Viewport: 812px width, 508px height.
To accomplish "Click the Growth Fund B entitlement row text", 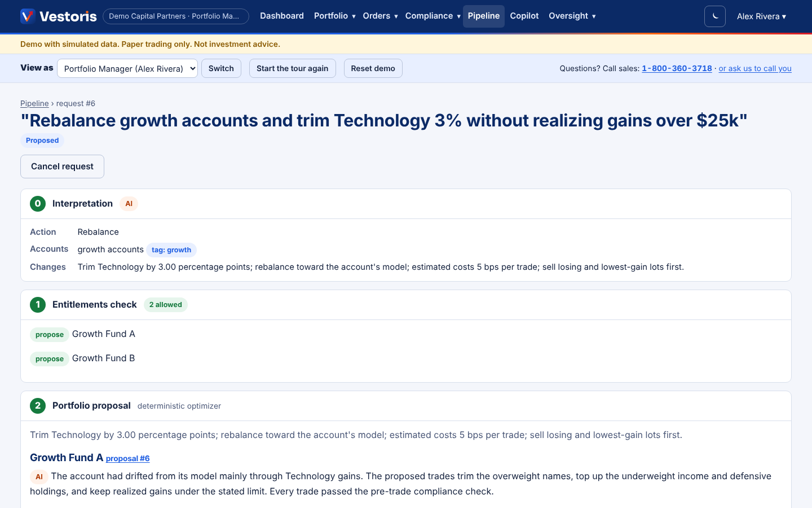I will [x=104, y=358].
